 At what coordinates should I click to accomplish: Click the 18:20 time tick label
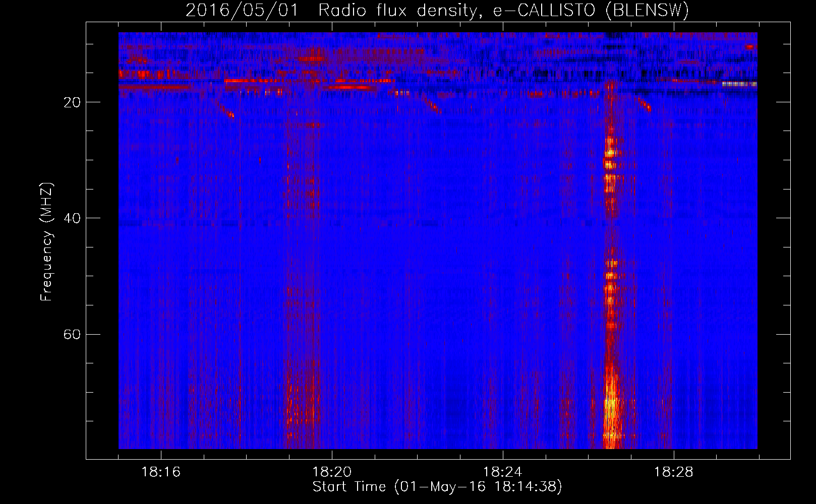[332, 472]
